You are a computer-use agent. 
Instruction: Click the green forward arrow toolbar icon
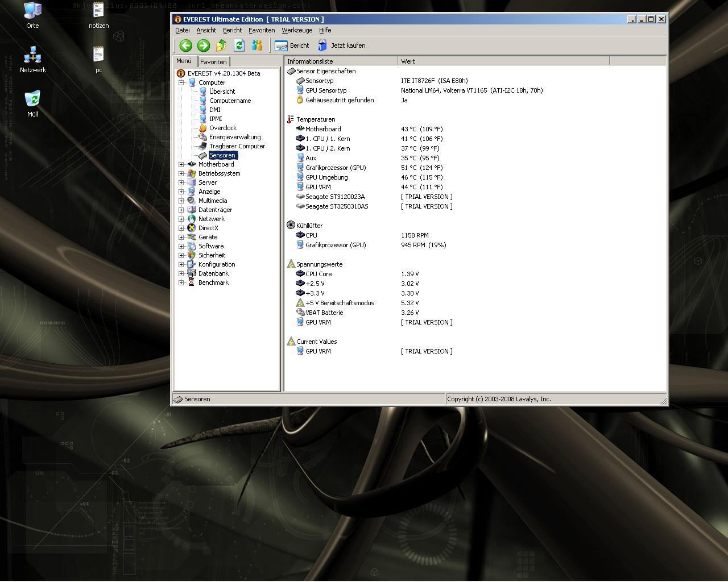pyautogui.click(x=203, y=45)
